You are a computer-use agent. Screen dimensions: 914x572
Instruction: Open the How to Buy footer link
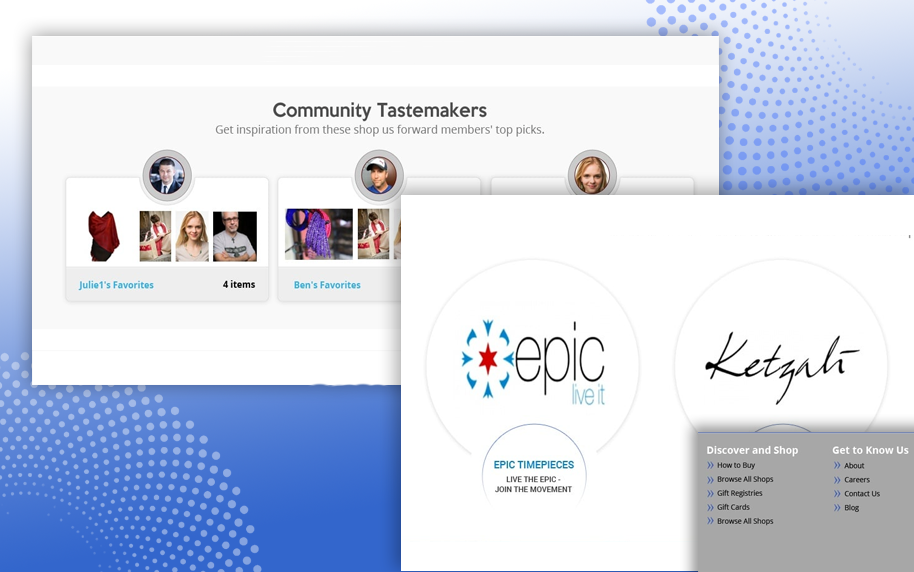(736, 465)
